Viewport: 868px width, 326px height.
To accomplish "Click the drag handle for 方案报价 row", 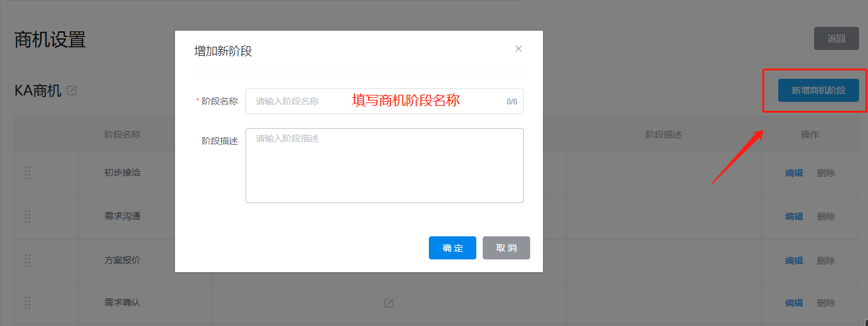I will tap(28, 261).
